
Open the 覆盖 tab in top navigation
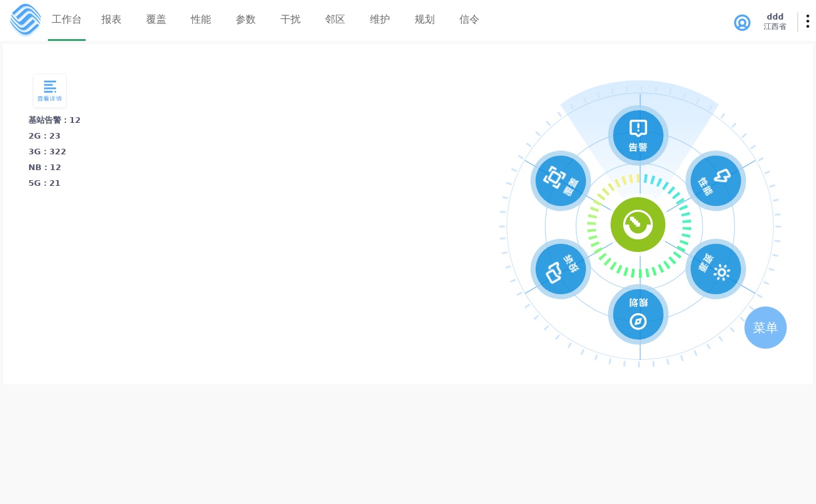point(156,20)
